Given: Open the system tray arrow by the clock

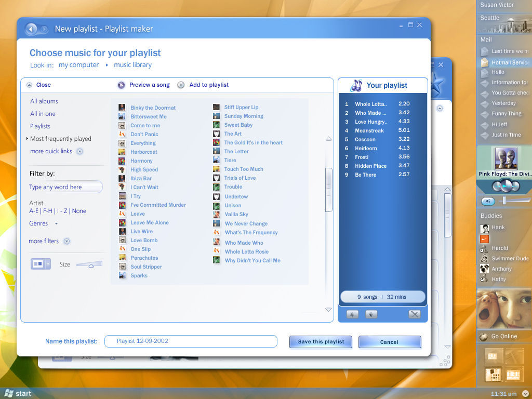Looking at the screenshot, I should pyautogui.click(x=525, y=394).
